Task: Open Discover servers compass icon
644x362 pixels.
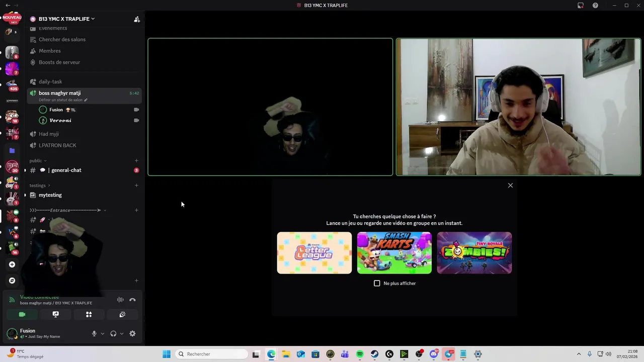Action: point(12,281)
